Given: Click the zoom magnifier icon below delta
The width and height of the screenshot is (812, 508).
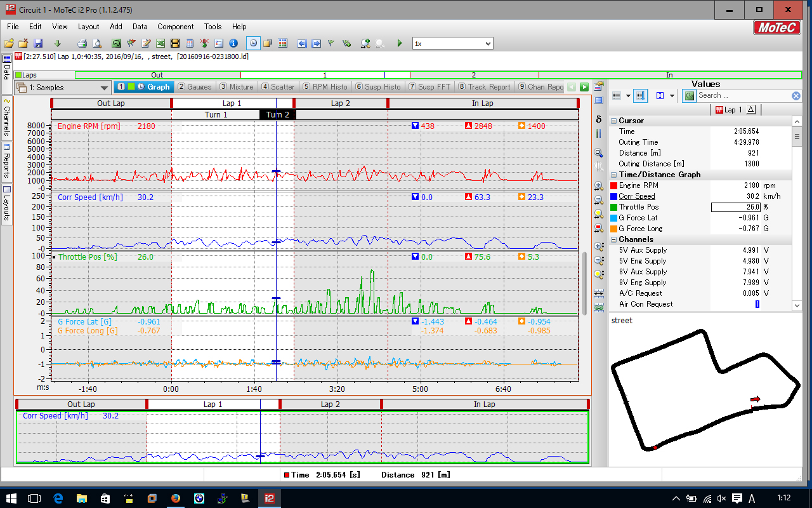Looking at the screenshot, I should coord(599,153).
